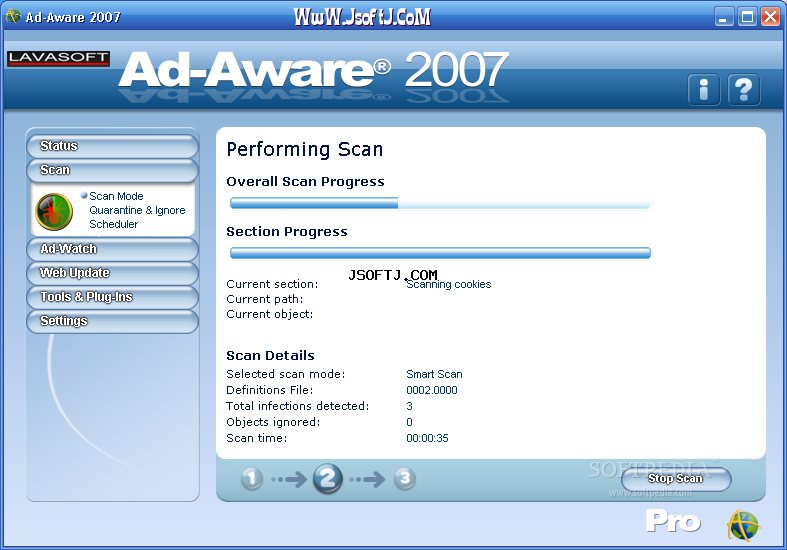Image resolution: width=787 pixels, height=550 pixels.
Task: Select step 2 circle indicator
Action: (328, 478)
